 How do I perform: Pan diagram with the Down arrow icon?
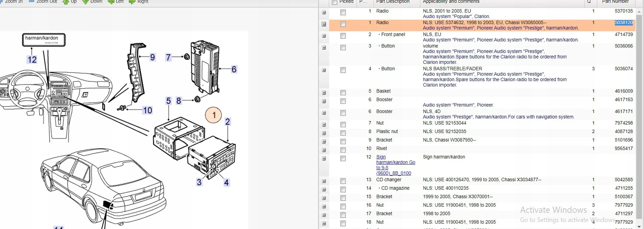85,2
